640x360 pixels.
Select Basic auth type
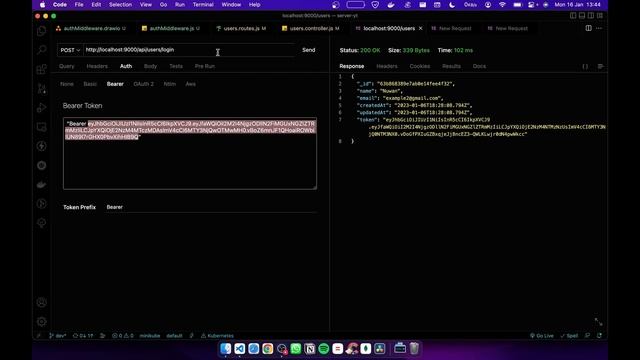tap(90, 84)
